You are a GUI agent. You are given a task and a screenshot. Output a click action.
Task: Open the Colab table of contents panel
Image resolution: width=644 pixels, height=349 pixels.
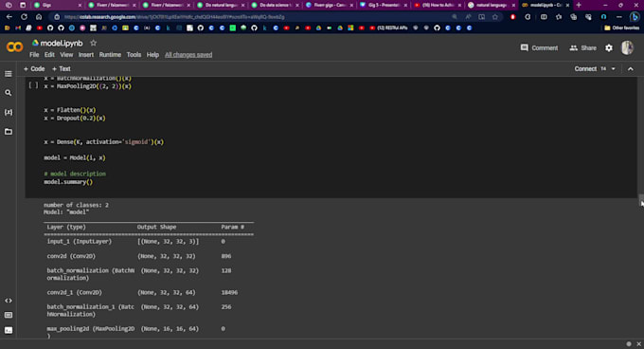(9, 74)
